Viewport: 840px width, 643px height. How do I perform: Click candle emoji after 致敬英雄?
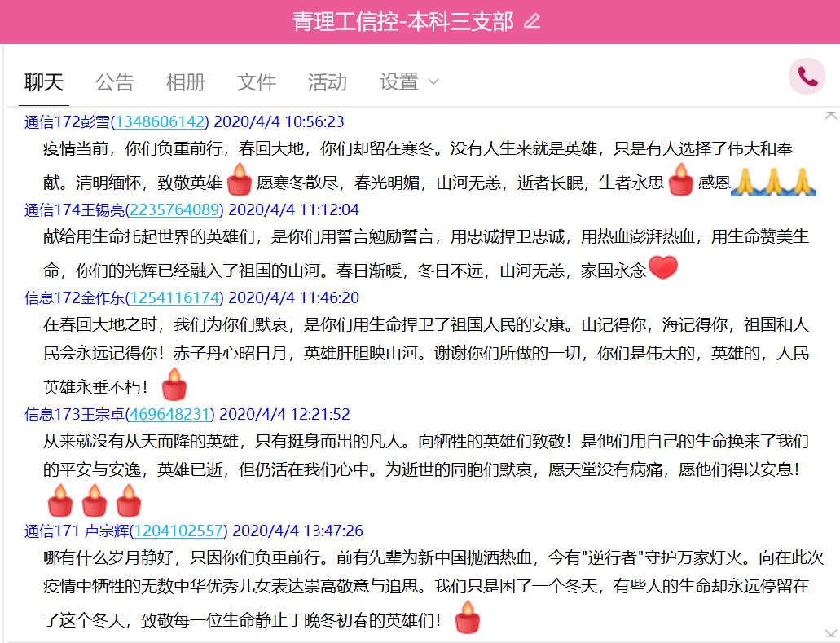coord(239,181)
